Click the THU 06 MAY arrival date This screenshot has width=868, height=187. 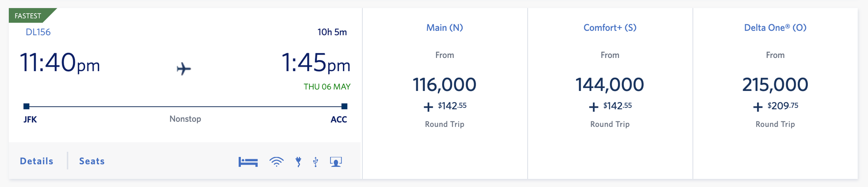click(327, 87)
